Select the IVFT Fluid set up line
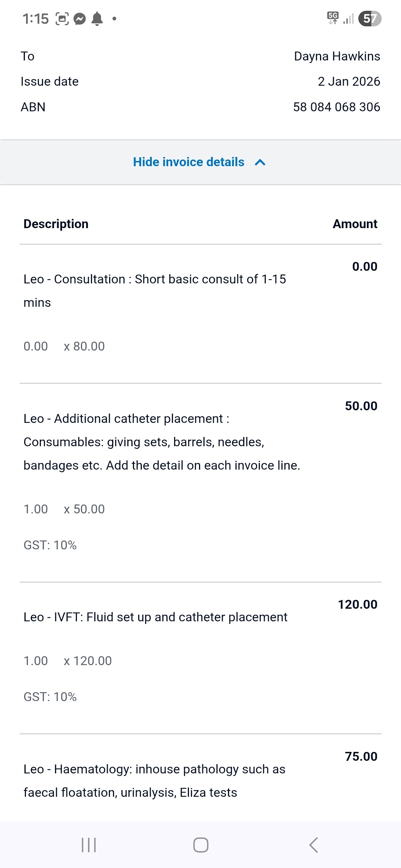Image resolution: width=401 pixels, height=868 pixels. coord(155,617)
